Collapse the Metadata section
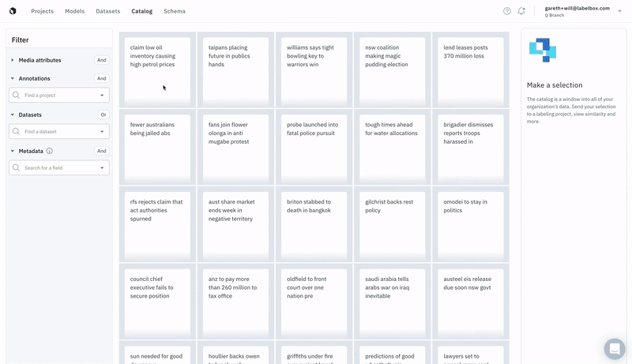 click(x=13, y=151)
